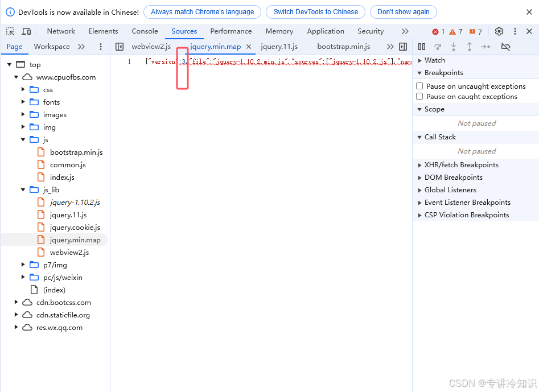The image size is (539, 392).
Task: Open the jquery.11.js file tab
Action: [x=279, y=46]
